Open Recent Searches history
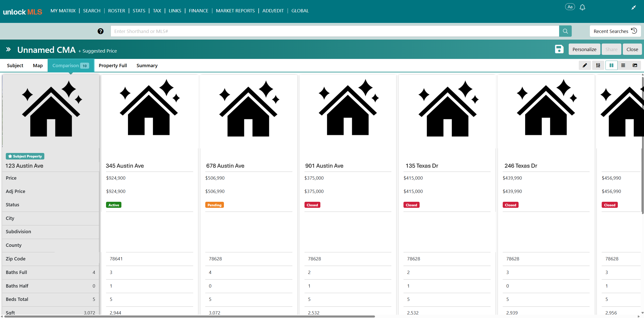 [x=615, y=31]
